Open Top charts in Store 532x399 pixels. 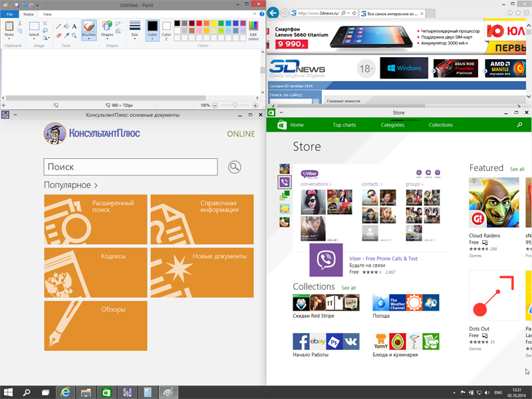pyautogui.click(x=344, y=125)
